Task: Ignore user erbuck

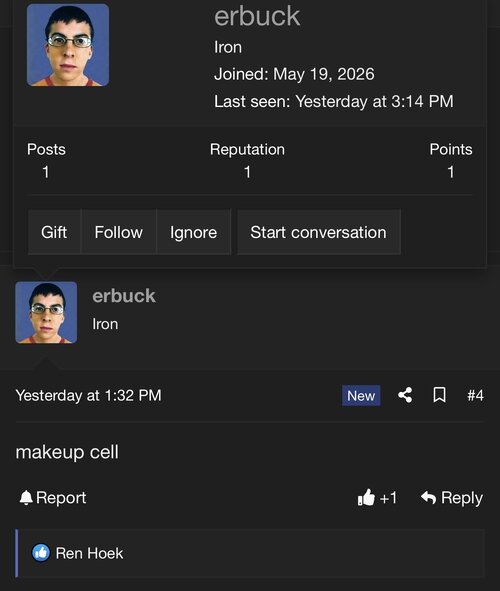Action: coord(193,232)
